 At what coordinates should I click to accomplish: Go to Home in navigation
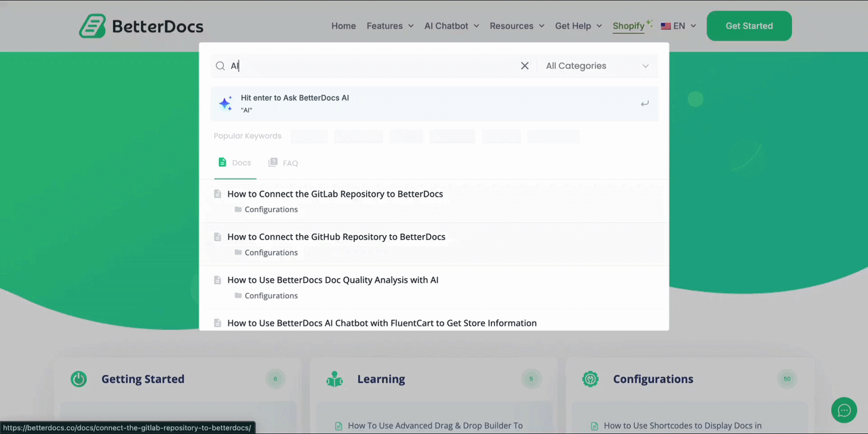[x=344, y=26]
